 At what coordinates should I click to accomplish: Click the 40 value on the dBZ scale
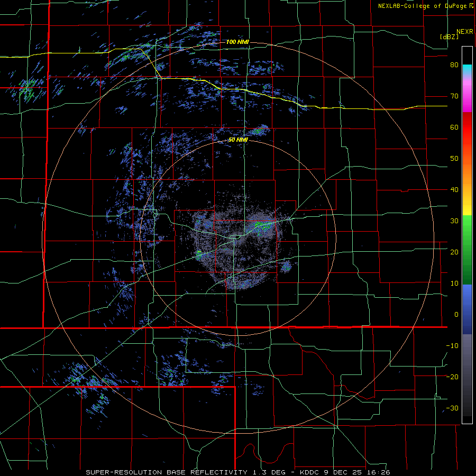(x=454, y=190)
